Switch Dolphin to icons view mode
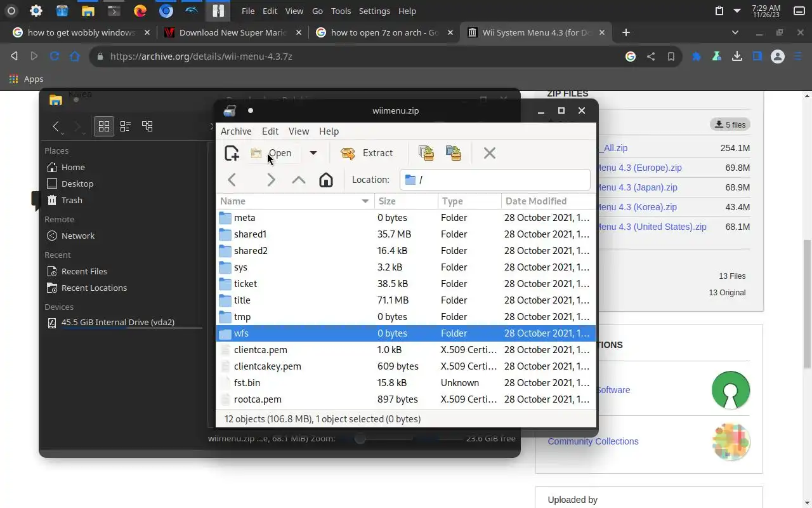812x508 pixels. [x=104, y=126]
